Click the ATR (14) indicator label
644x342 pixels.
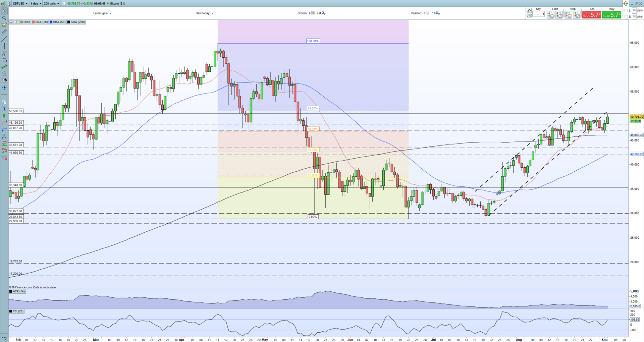coord(17,291)
